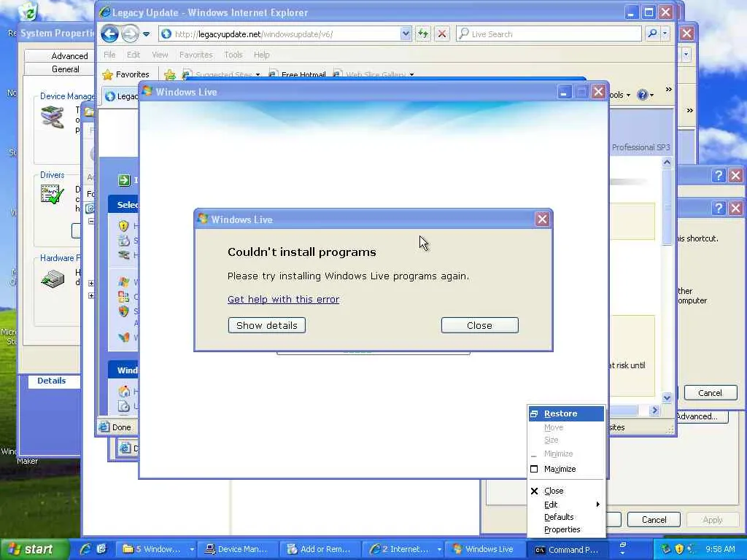Select Defaults in the context menu
Screen dimensions: 747x560
(566, 517)
